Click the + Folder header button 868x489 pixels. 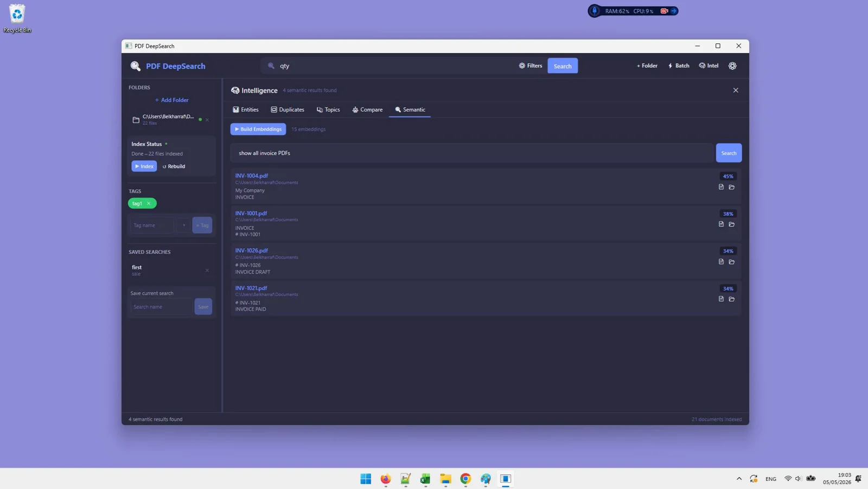tap(647, 66)
